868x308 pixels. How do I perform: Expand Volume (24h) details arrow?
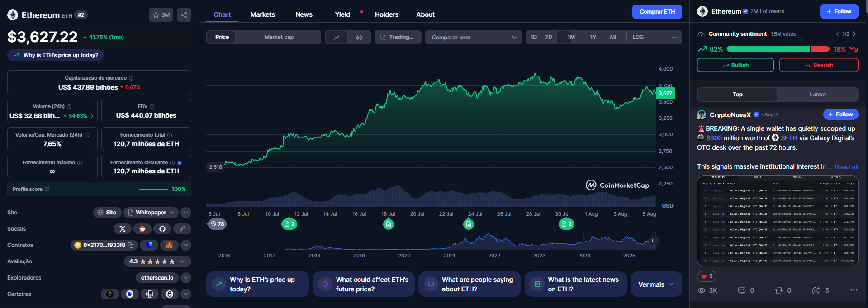pyautogui.click(x=92, y=116)
